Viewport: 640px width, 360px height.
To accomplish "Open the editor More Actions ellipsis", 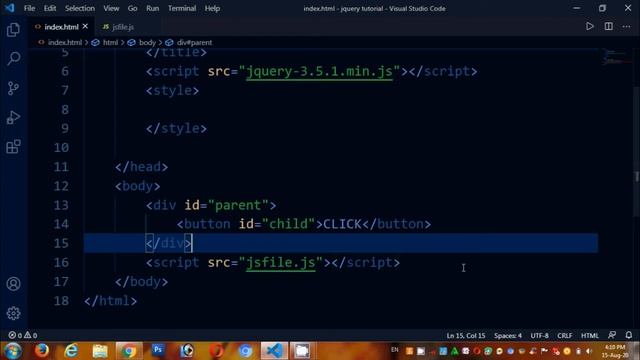I will pyautogui.click(x=627, y=27).
